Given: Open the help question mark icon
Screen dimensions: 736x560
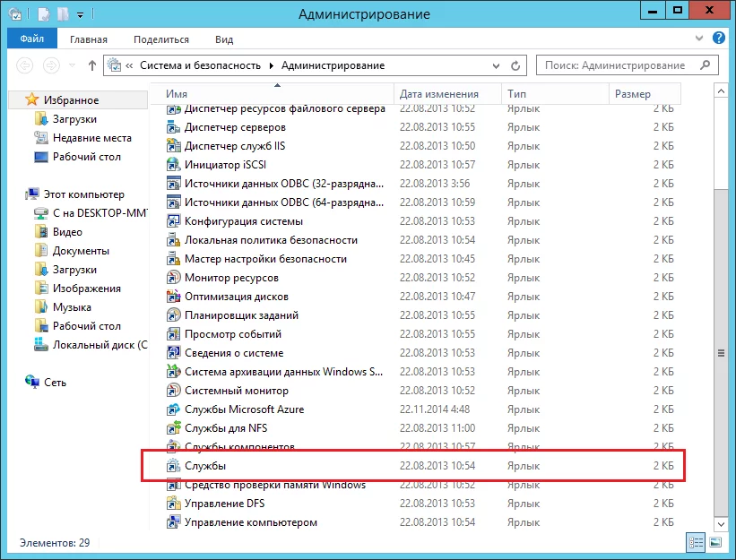Looking at the screenshot, I should (719, 39).
